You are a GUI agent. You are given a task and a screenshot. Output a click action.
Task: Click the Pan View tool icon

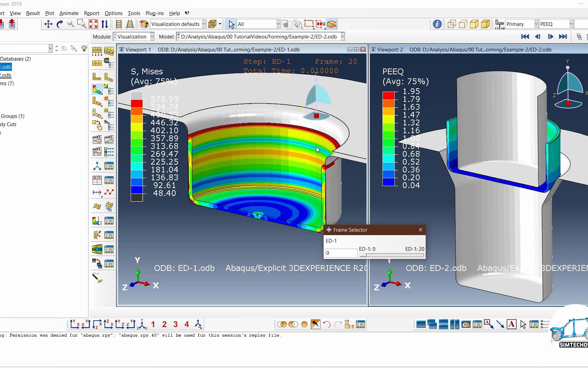(x=48, y=24)
